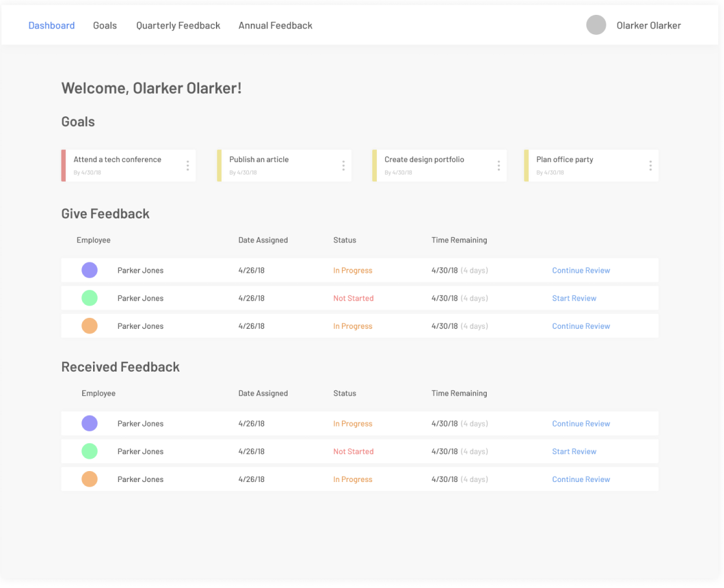
Task: Select the Create design portfolio goal title
Action: pyautogui.click(x=424, y=160)
